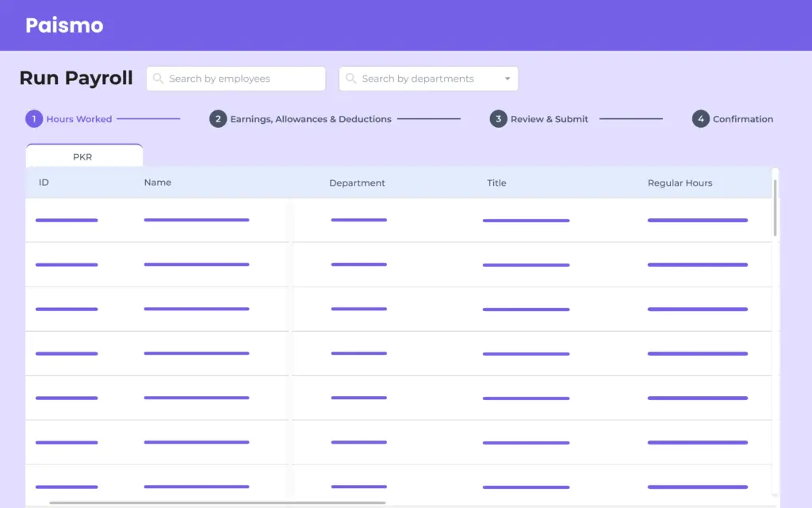Image resolution: width=812 pixels, height=508 pixels.
Task: Type in Search by employees field
Action: (242, 79)
